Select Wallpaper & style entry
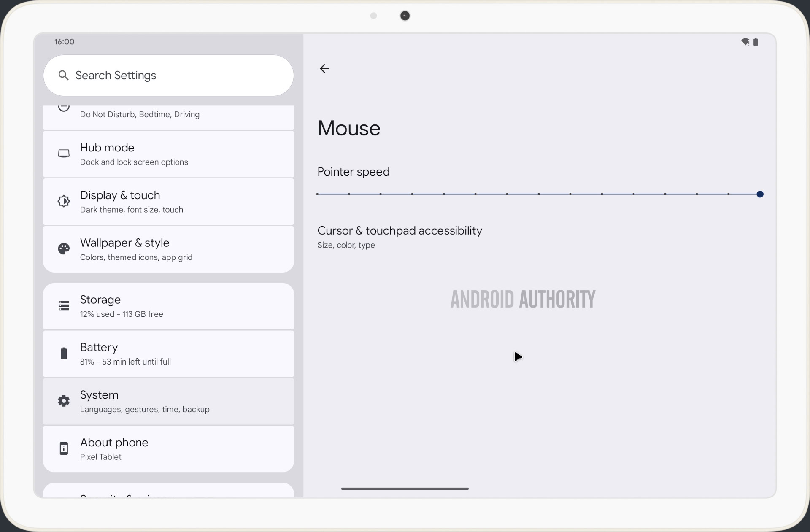Viewport: 810px width, 532px height. (169, 249)
